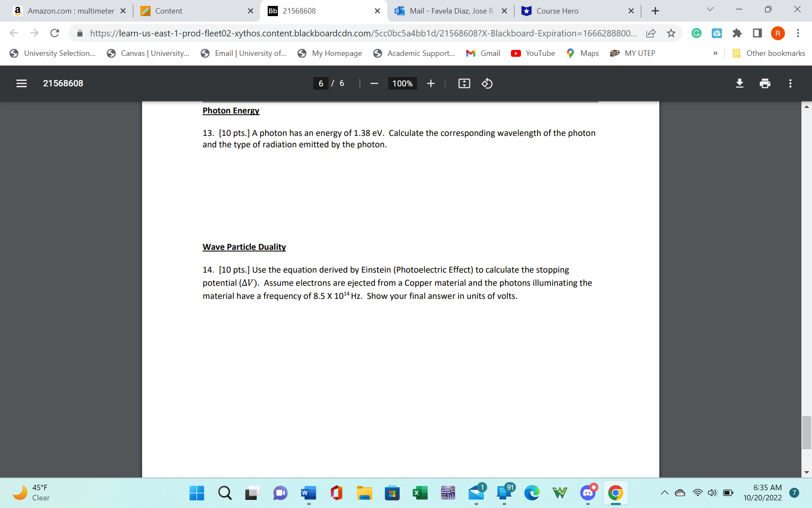812x508 pixels.
Task: Download the PDF file
Action: point(739,83)
